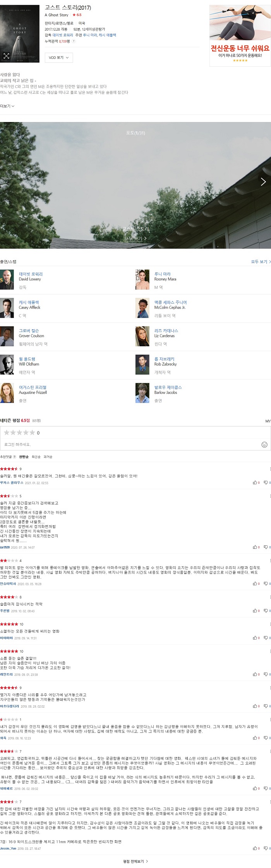Click Casey Affleck's thumbnail photo
271x868 pixels.
(x=7, y=308)
